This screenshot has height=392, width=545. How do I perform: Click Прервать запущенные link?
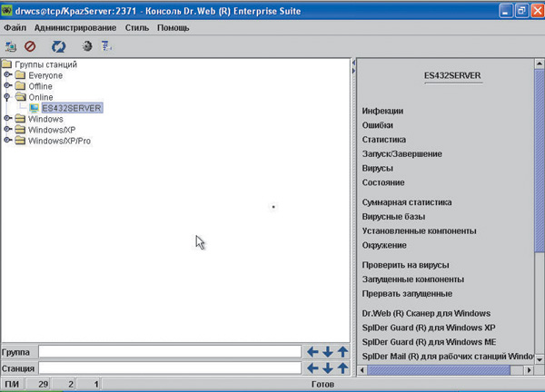tap(407, 294)
